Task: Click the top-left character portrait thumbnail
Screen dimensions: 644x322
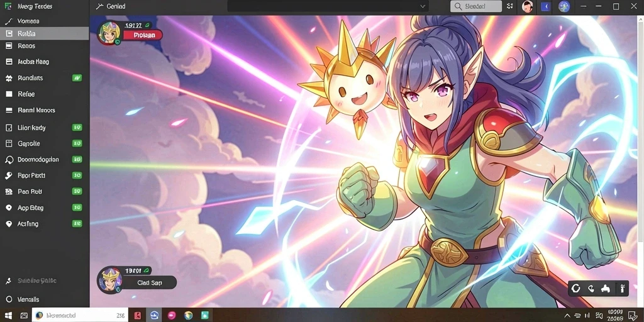Action: pyautogui.click(x=109, y=33)
